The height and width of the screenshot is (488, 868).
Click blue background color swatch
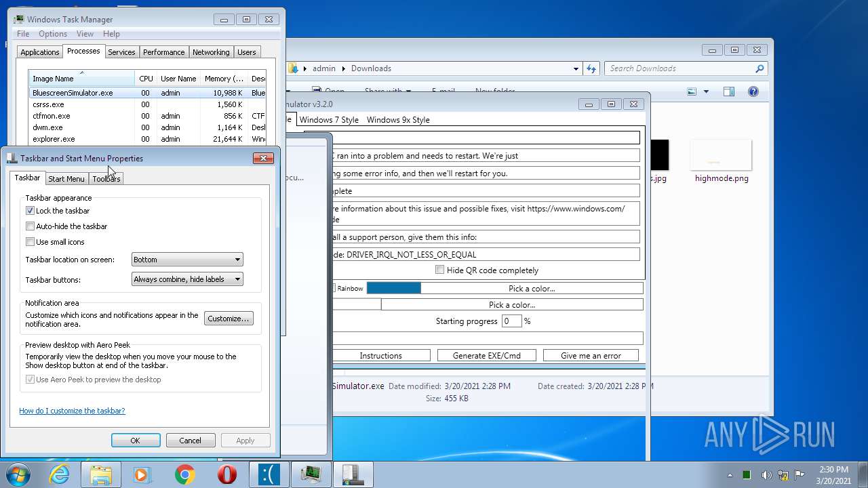pyautogui.click(x=394, y=288)
